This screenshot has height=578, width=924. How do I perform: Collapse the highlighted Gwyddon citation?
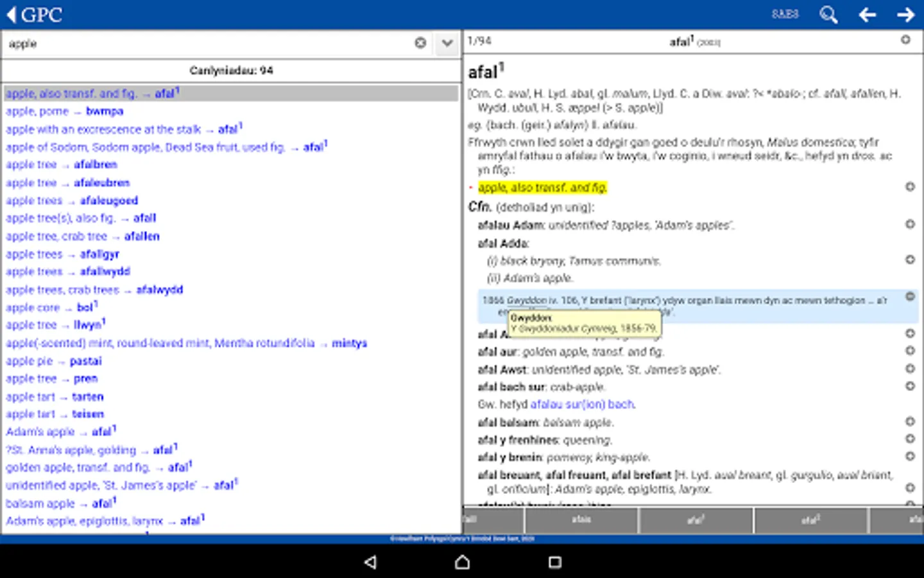[x=909, y=297]
